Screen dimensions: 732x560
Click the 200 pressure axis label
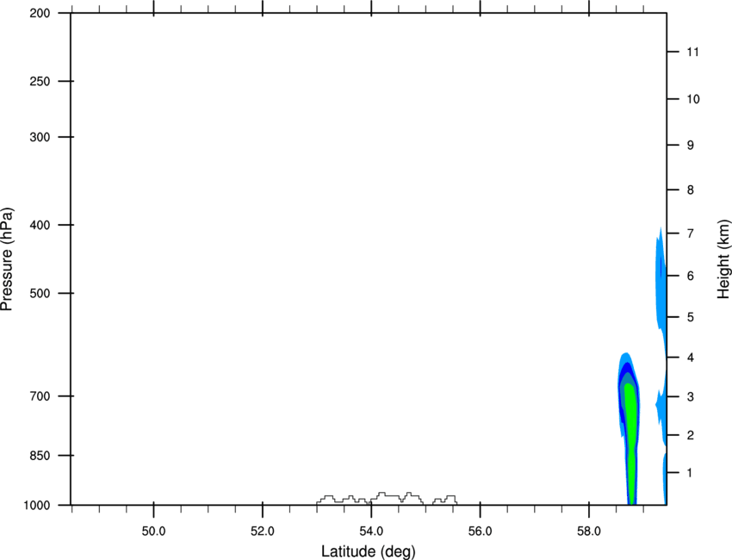(x=40, y=13)
